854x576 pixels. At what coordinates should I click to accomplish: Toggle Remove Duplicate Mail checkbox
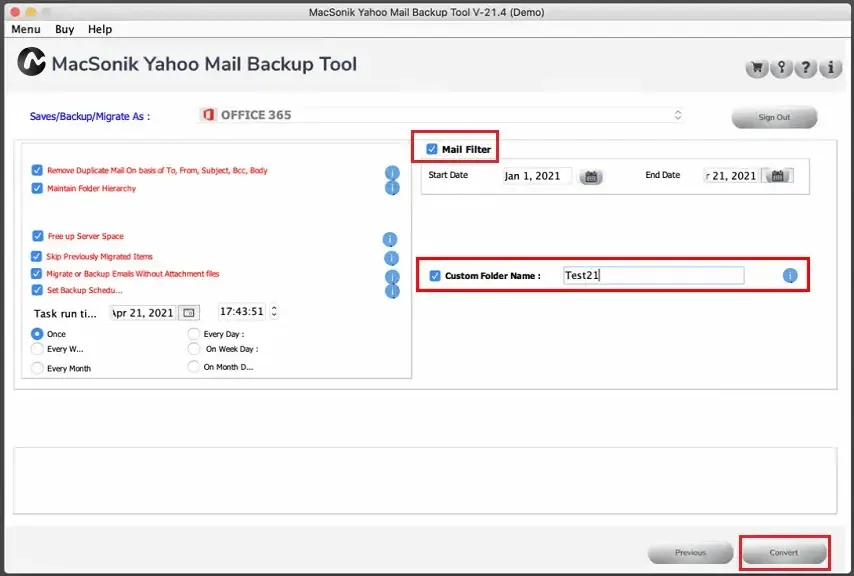pos(37,170)
